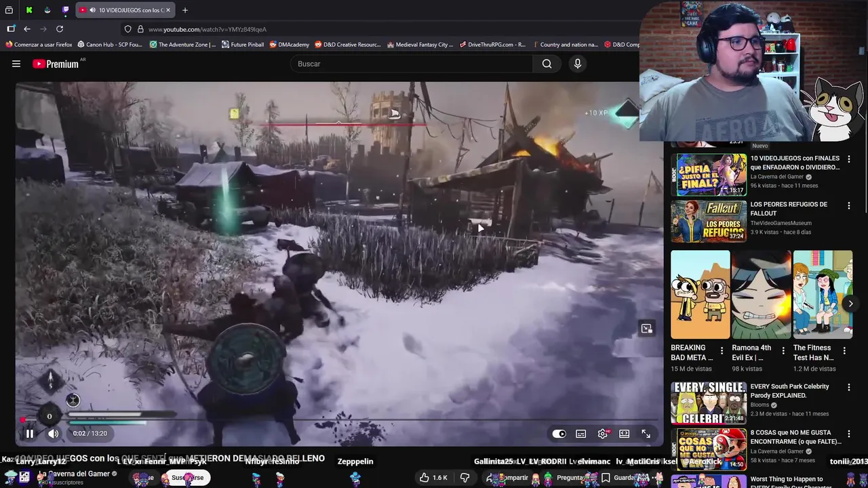Screen dimensions: 868x488
Task: Open ¿PIFIA JUSTO EN EL FINAL? thumbnail
Action: tap(709, 174)
